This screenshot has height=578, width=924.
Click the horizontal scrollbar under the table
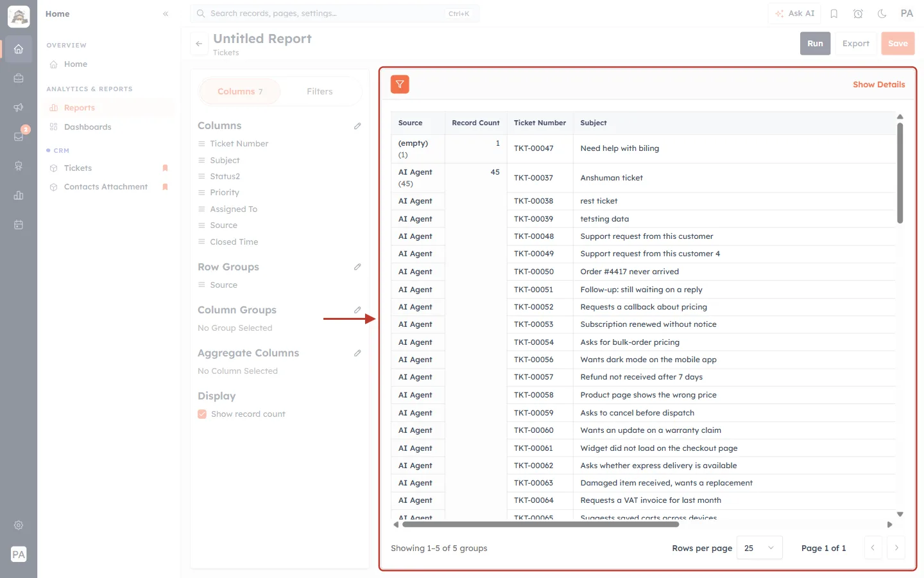click(540, 525)
